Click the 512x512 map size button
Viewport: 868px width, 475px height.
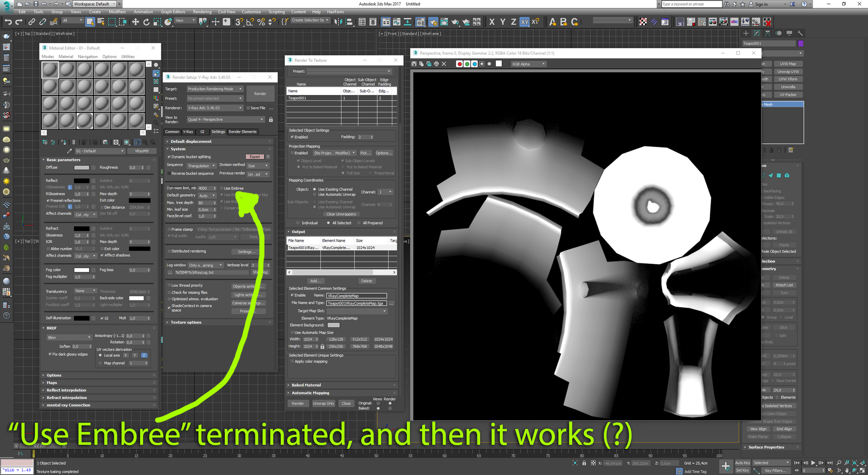point(359,339)
